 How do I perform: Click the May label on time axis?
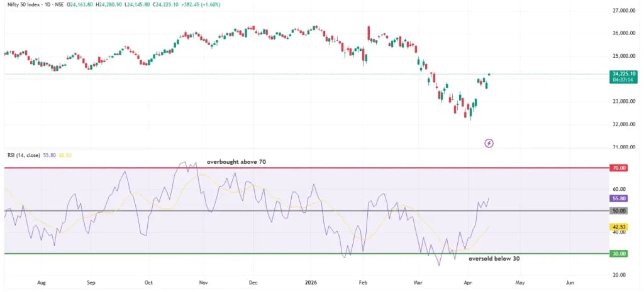520,283
